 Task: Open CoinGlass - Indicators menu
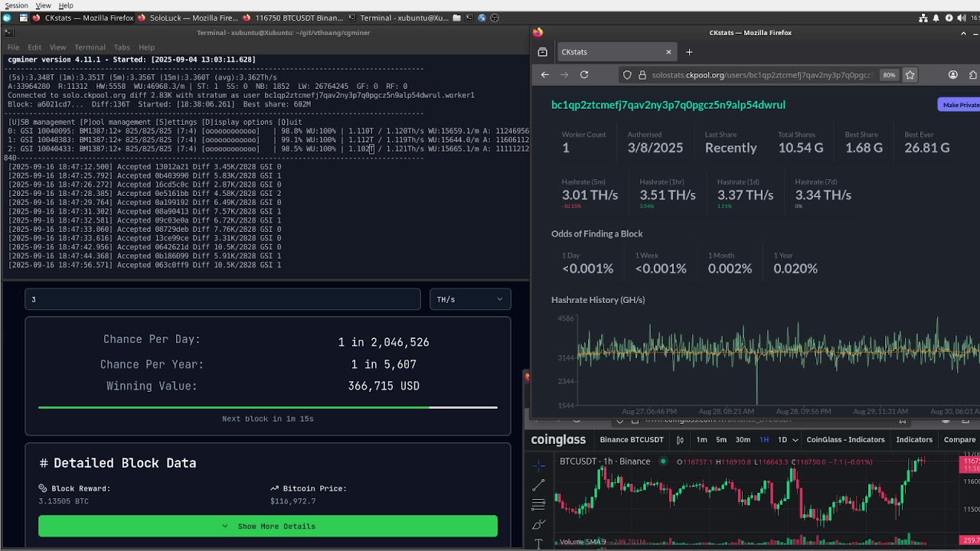845,440
